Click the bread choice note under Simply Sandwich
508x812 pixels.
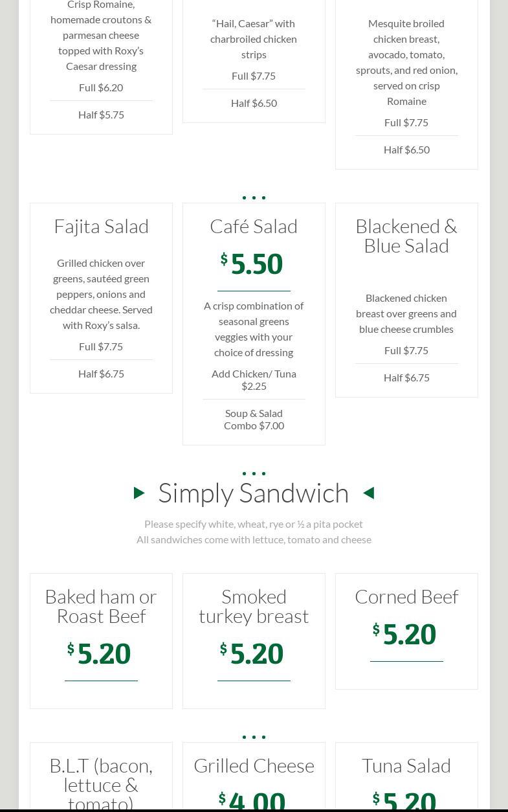[x=254, y=524]
